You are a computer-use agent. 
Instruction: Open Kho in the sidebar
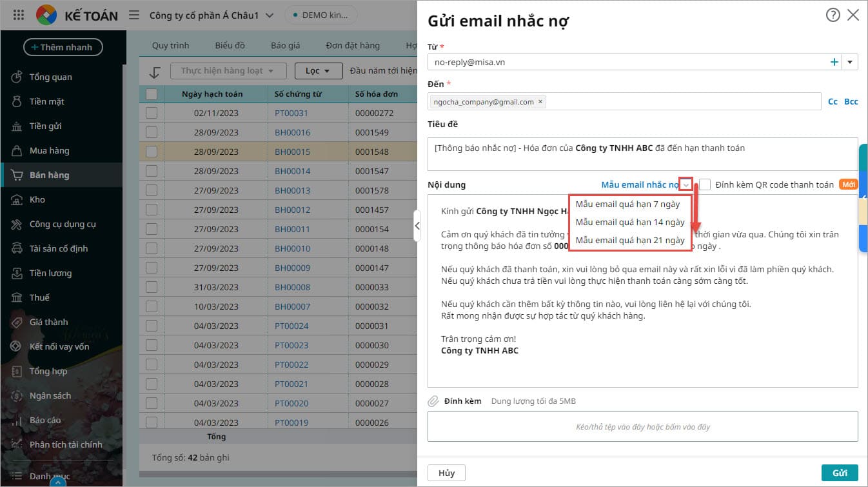click(37, 199)
